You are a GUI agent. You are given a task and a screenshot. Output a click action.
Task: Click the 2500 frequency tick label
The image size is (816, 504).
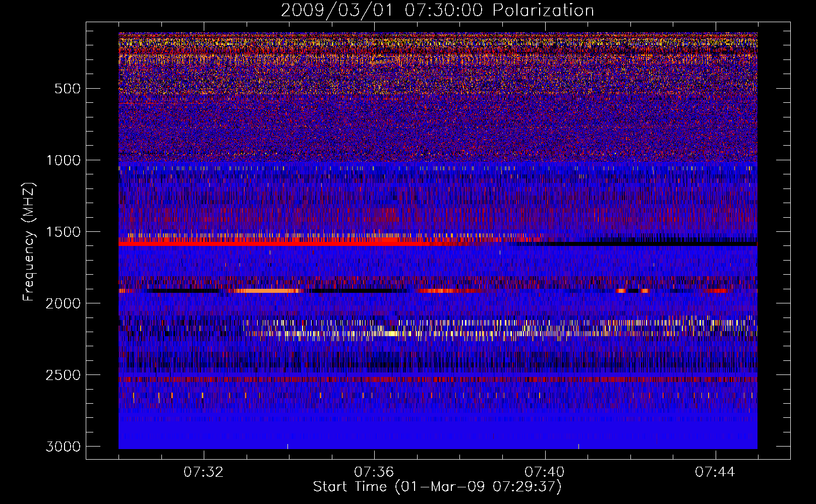(63, 375)
